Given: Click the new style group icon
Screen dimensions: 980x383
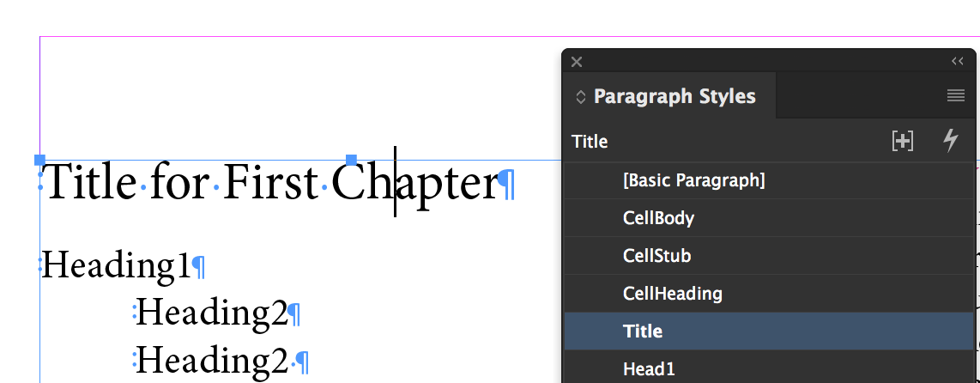Looking at the screenshot, I should point(903,142).
